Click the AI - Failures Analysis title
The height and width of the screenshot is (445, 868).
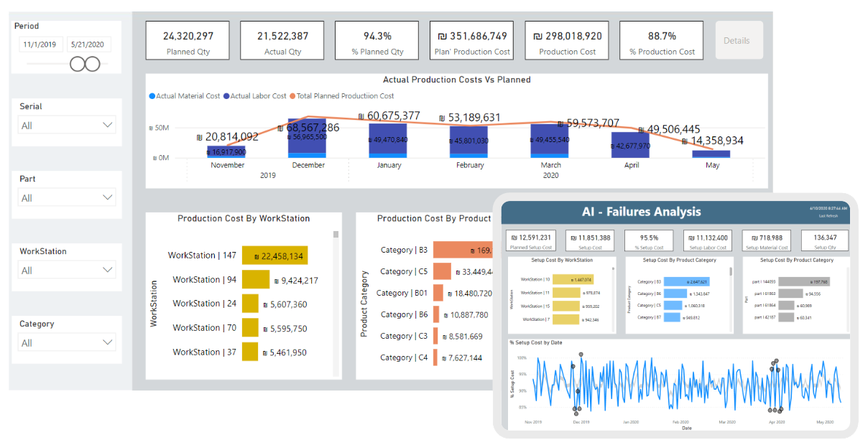pos(641,211)
